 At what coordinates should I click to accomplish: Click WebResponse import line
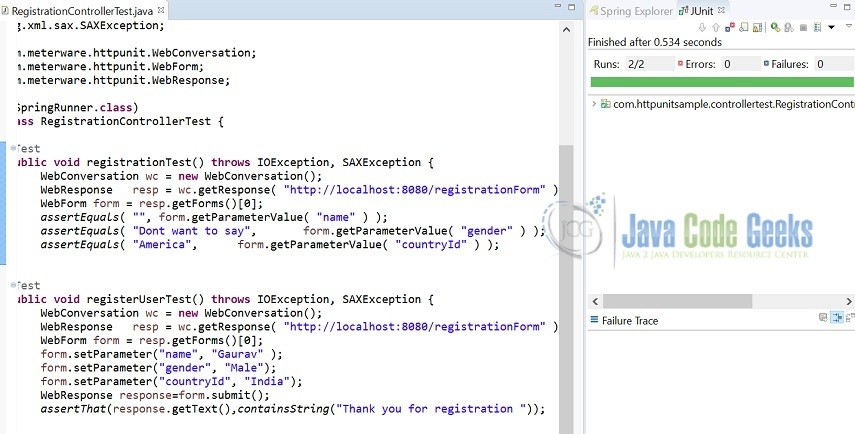(123, 80)
